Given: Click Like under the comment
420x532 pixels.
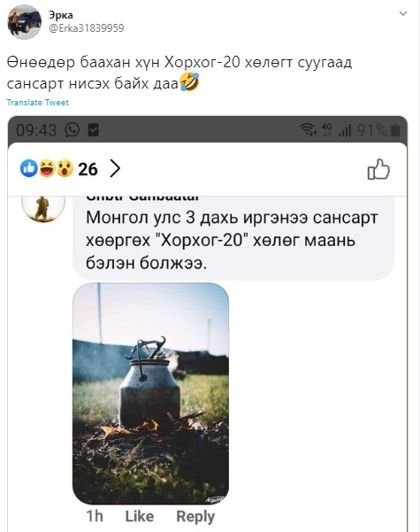Looking at the screenshot, I should [140, 516].
